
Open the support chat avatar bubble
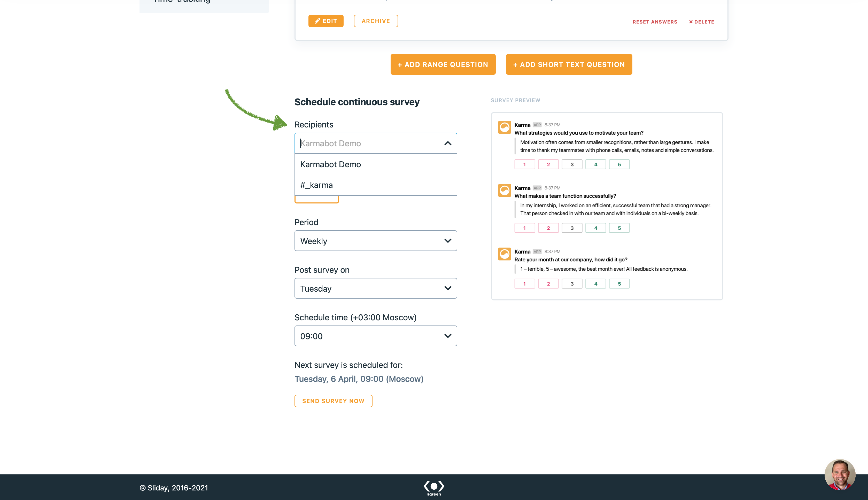click(x=840, y=475)
